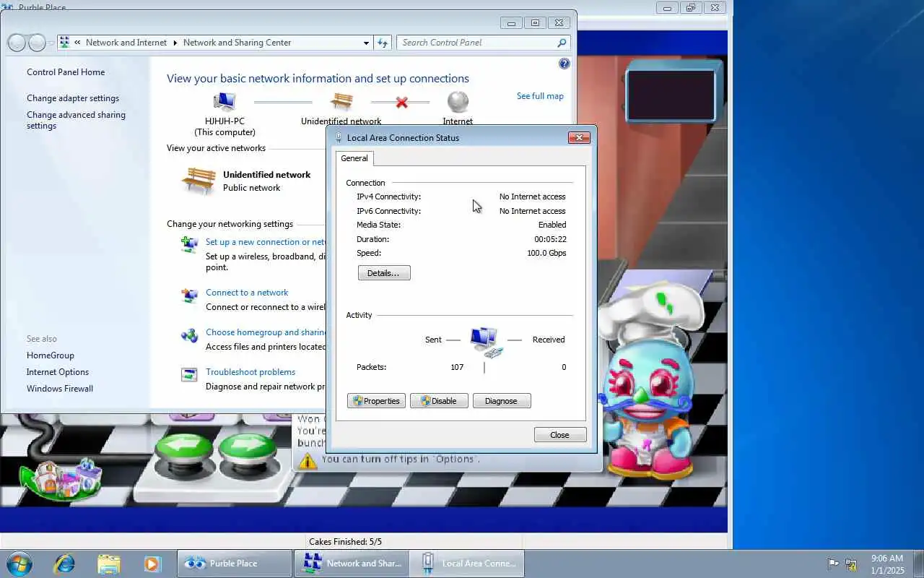The image size is (924, 578).
Task: Open Internet Options link
Action: click(x=58, y=372)
